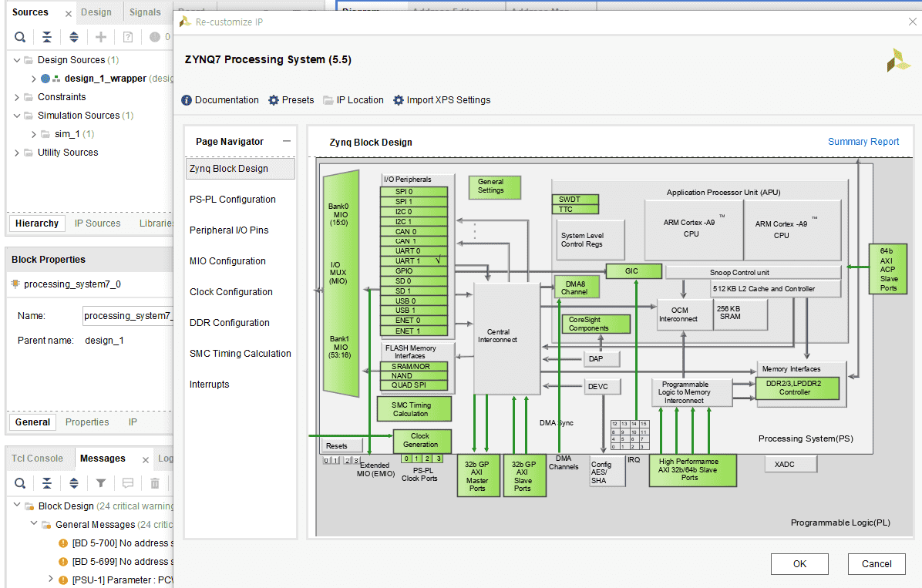922x588 pixels.
Task: Delete messages with the trash icon
Action: click(155, 483)
